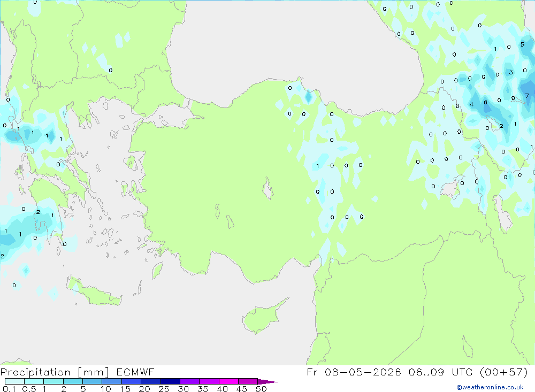
Task: Click the legend label '0.1'
Action: [x=9, y=389]
